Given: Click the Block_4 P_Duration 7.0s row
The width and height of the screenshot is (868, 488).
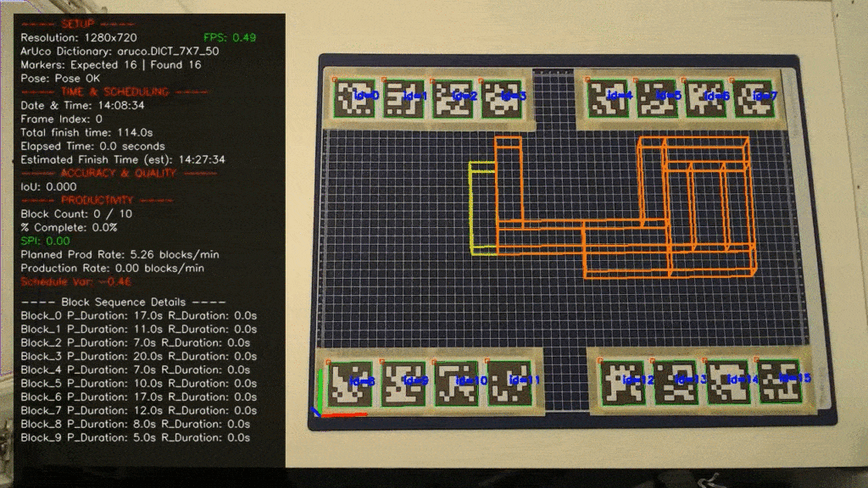Looking at the screenshot, I should tap(136, 369).
